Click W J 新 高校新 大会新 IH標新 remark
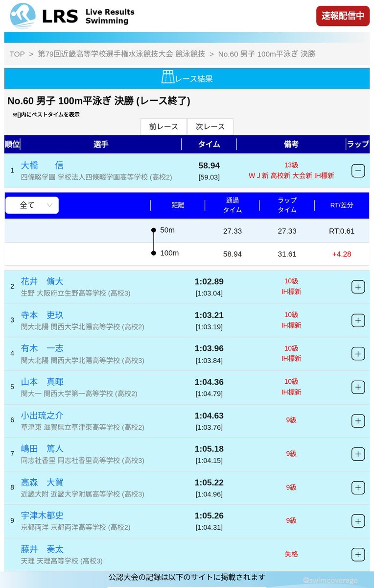 coord(291,175)
